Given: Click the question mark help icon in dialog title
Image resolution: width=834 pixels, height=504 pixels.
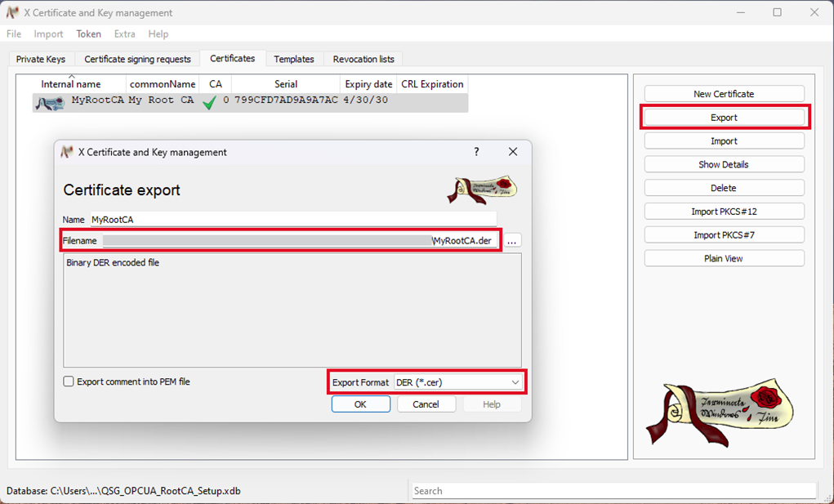Looking at the screenshot, I should pyautogui.click(x=476, y=152).
